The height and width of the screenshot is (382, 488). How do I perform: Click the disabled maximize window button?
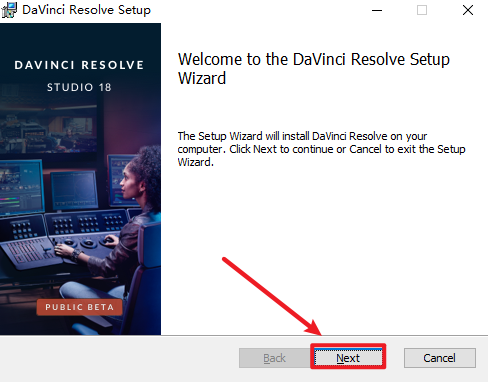422,10
